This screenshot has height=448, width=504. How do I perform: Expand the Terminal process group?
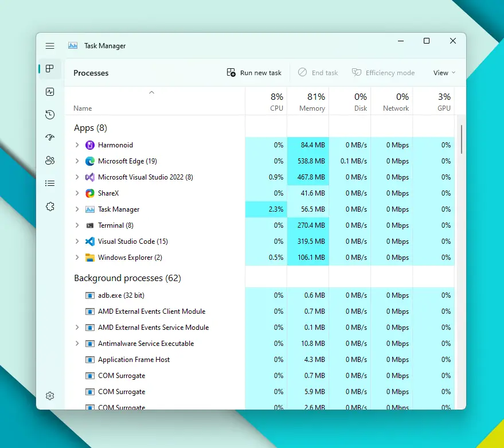click(77, 225)
